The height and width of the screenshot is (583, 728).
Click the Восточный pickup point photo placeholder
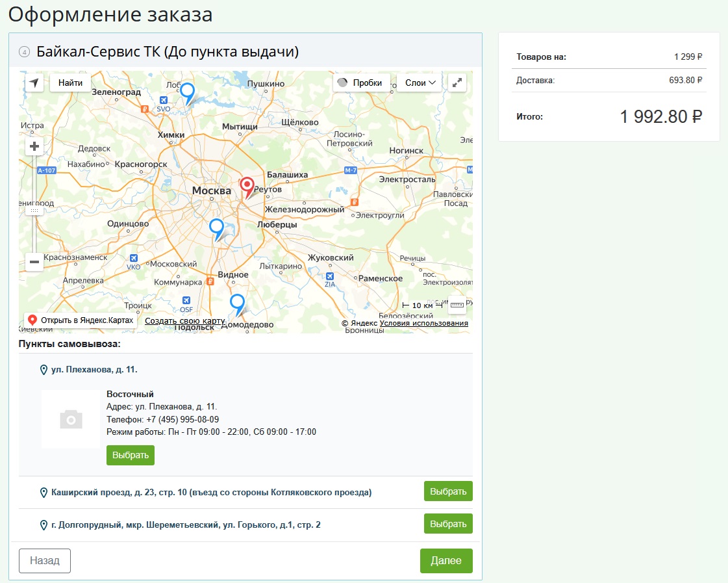tap(71, 419)
